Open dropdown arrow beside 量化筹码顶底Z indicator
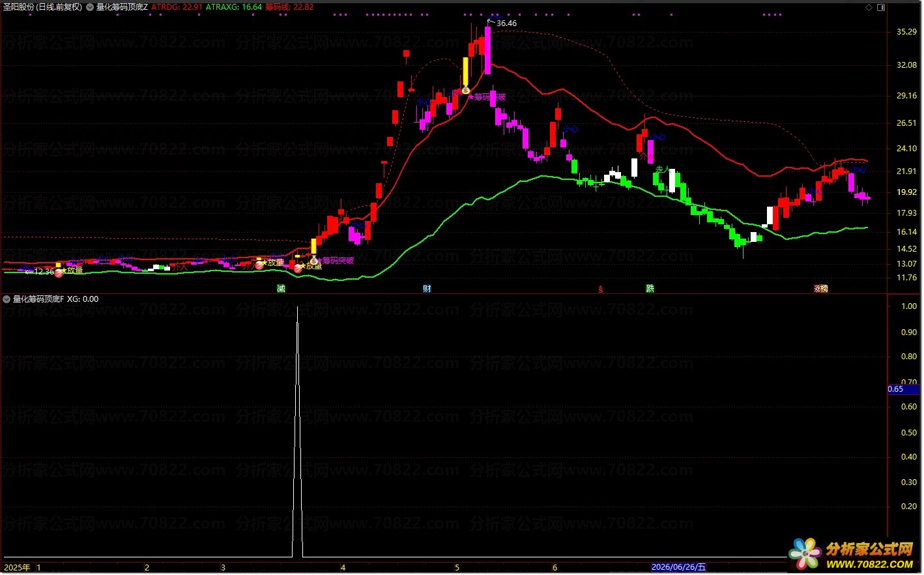 (90, 7)
